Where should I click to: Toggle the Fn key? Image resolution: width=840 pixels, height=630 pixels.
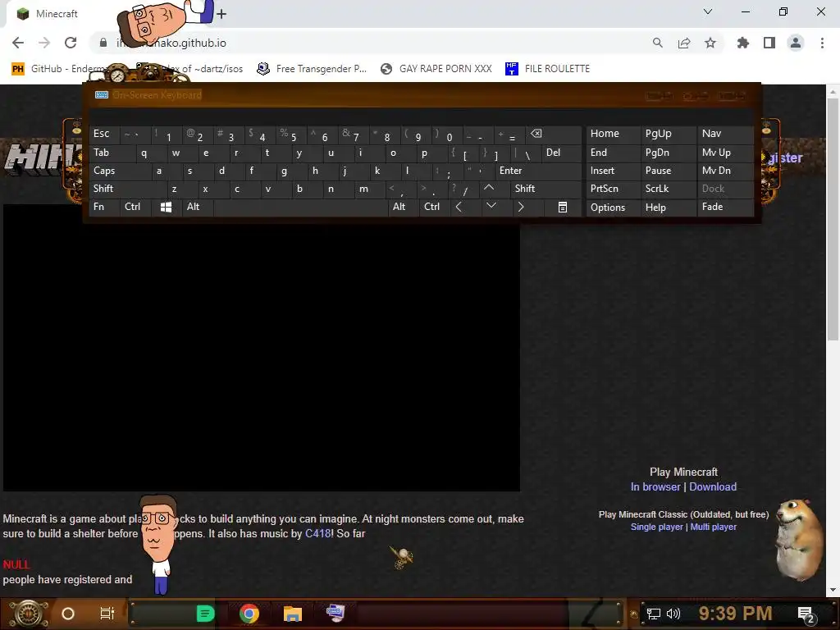pos(104,207)
